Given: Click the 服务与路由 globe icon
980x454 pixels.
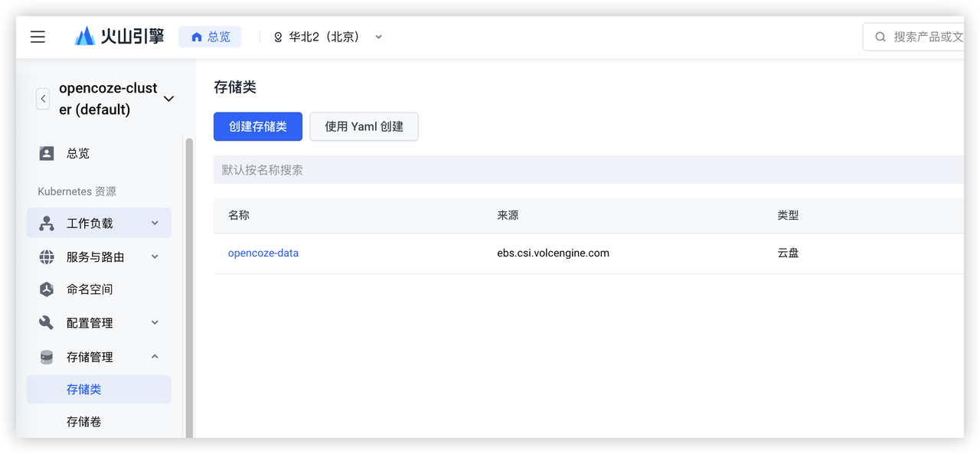Looking at the screenshot, I should (47, 257).
